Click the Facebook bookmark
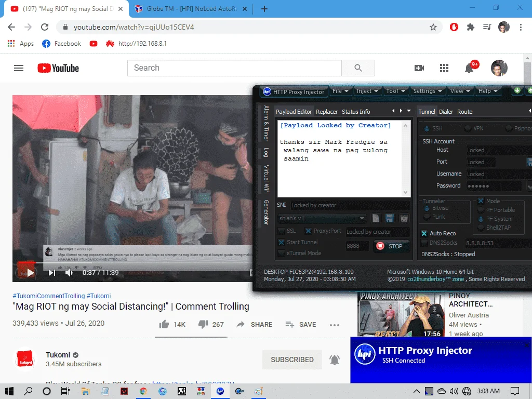The image size is (532, 399). (61, 44)
